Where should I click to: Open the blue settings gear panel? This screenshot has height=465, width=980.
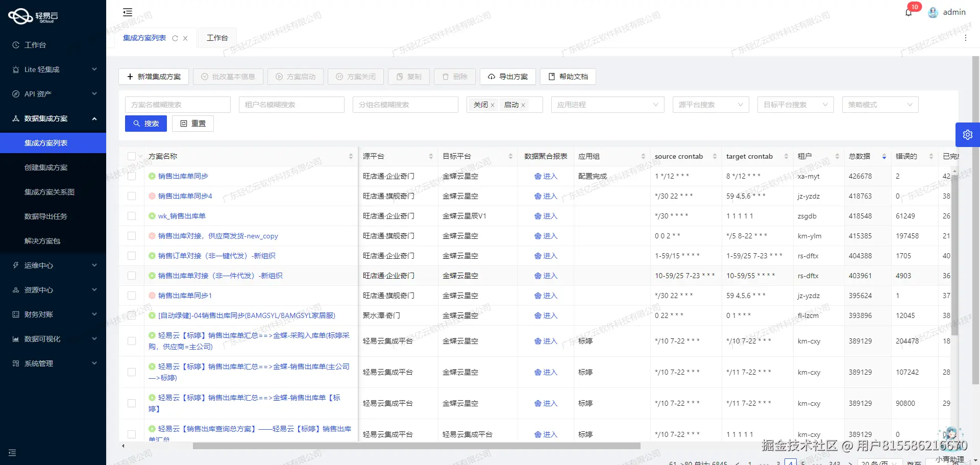968,135
